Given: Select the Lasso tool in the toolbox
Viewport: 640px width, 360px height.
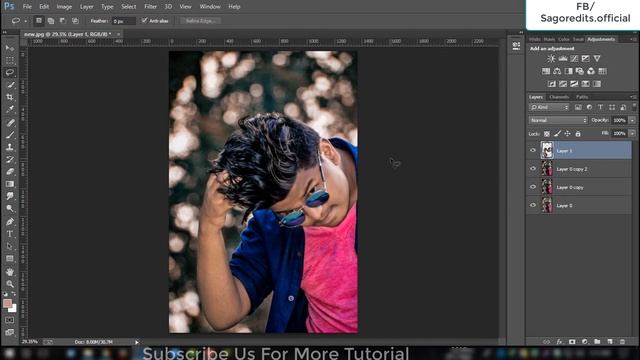Looking at the screenshot, I should [10, 73].
